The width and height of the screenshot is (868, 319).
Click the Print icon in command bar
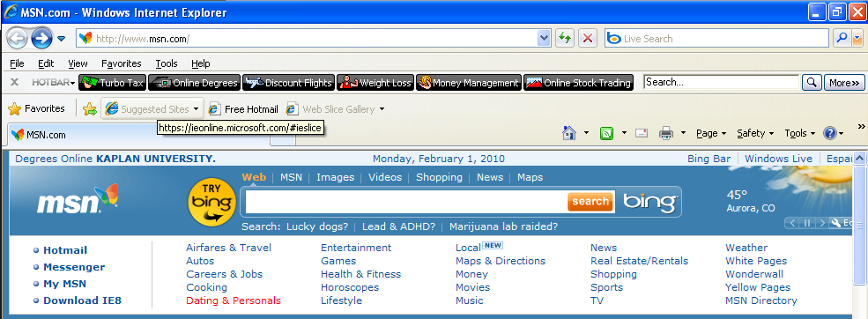tap(666, 133)
